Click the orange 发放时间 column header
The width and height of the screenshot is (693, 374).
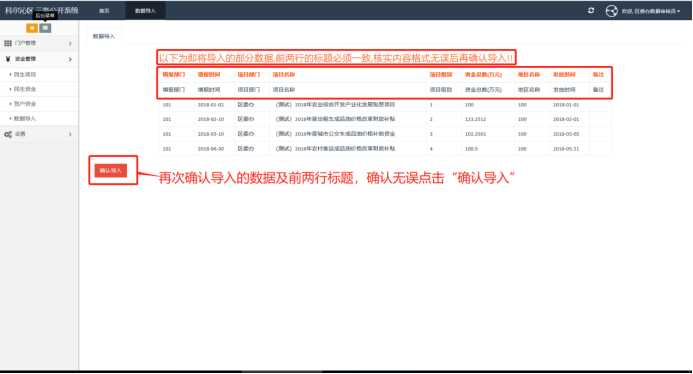click(x=564, y=75)
